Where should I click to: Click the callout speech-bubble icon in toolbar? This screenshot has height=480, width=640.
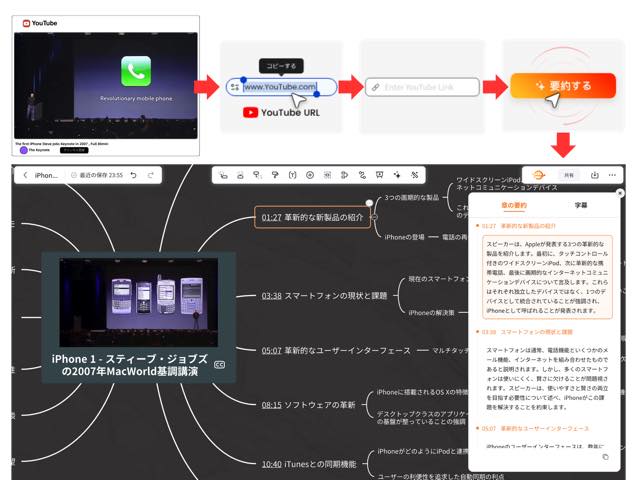380,175
